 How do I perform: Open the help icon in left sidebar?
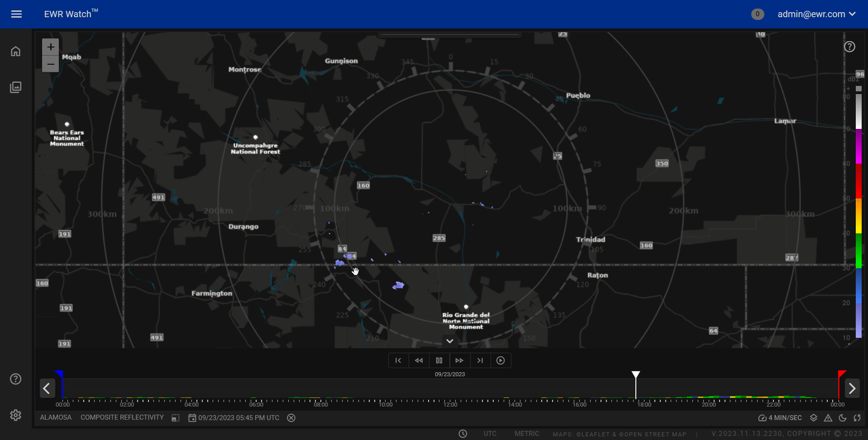coord(16,379)
